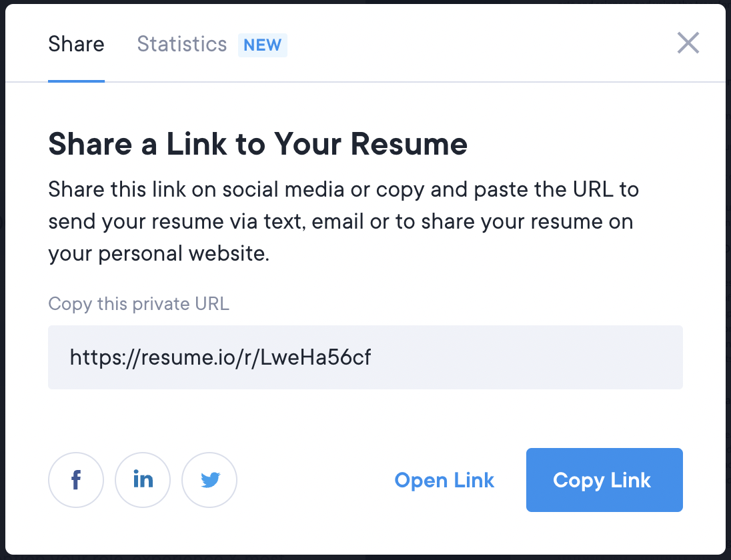Switch to the Statistics tab

(181, 45)
